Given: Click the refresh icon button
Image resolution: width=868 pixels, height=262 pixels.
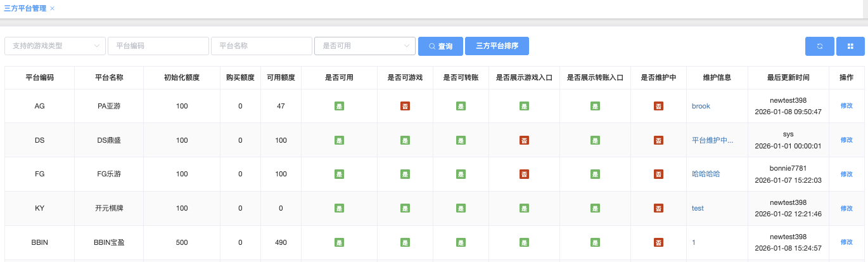Looking at the screenshot, I should click(x=819, y=46).
